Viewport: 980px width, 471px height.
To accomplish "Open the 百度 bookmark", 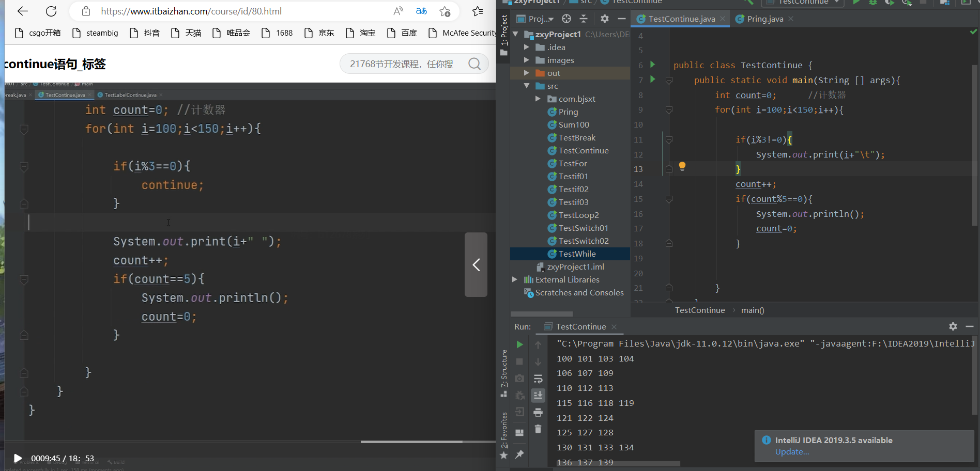I will pyautogui.click(x=402, y=33).
